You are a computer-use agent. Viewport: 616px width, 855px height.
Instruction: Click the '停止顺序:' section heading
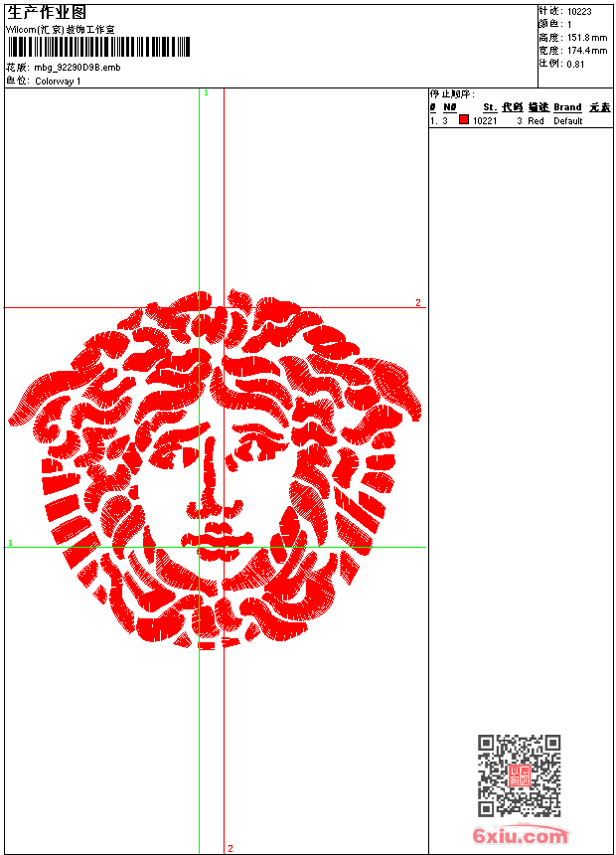[x=452, y=94]
